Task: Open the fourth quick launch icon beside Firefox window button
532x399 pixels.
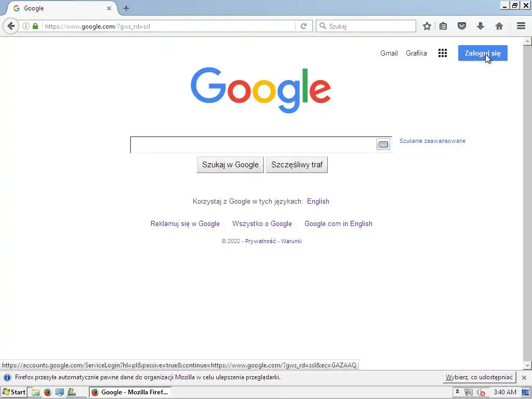Action: click(x=71, y=392)
